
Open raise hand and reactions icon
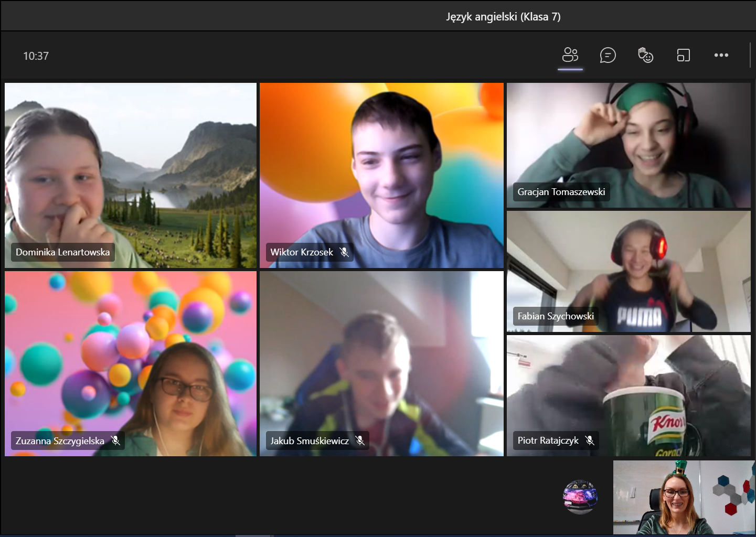(x=645, y=55)
